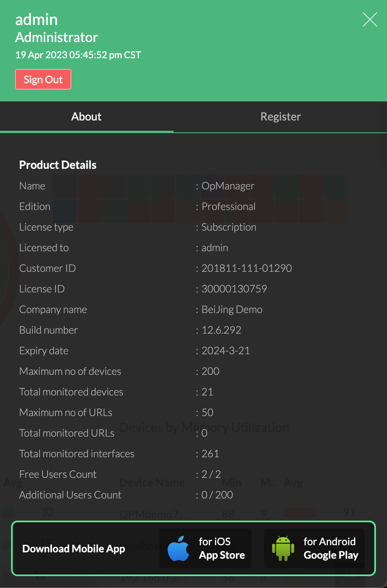Switch to the About tab
The image size is (387, 588).
tap(86, 116)
